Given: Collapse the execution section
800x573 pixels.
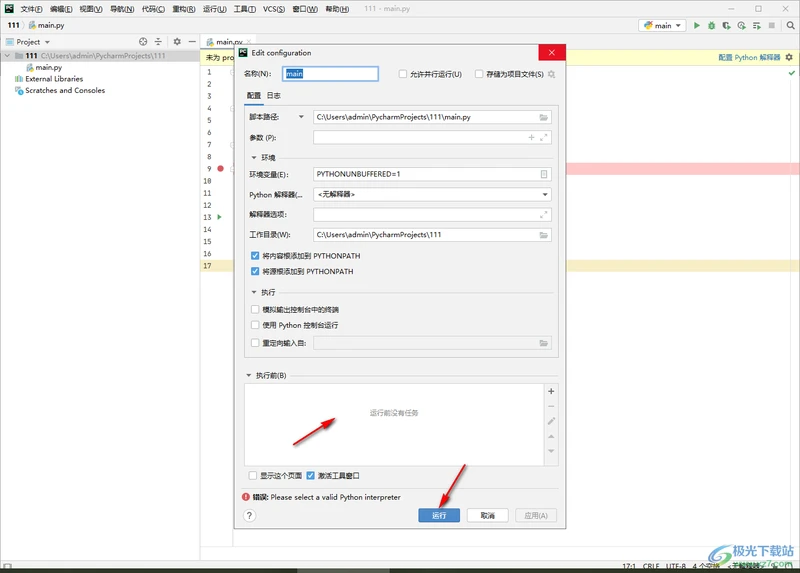Looking at the screenshot, I should tap(254, 292).
